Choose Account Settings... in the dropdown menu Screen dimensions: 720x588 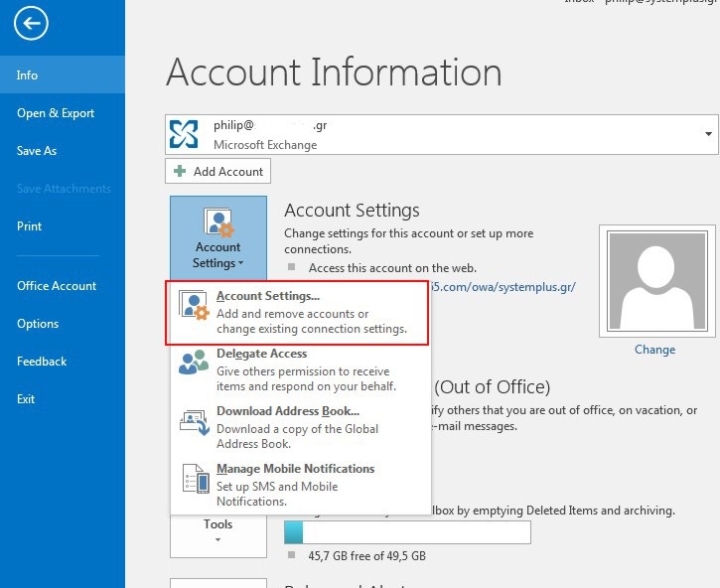(297, 313)
